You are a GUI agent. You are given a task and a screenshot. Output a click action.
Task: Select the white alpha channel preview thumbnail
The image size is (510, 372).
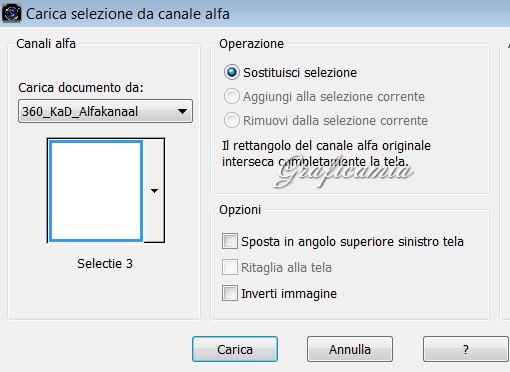96,191
